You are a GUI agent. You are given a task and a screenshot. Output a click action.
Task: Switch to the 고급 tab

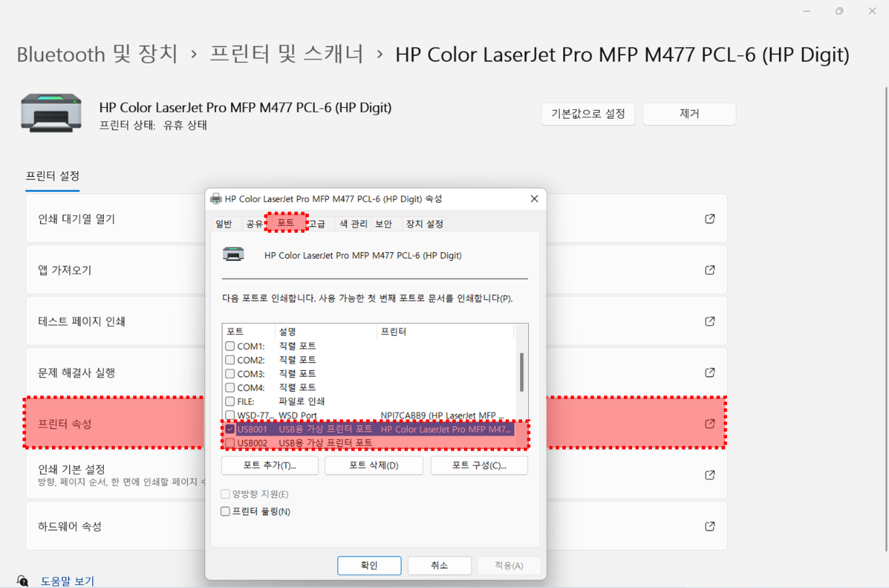click(x=317, y=224)
